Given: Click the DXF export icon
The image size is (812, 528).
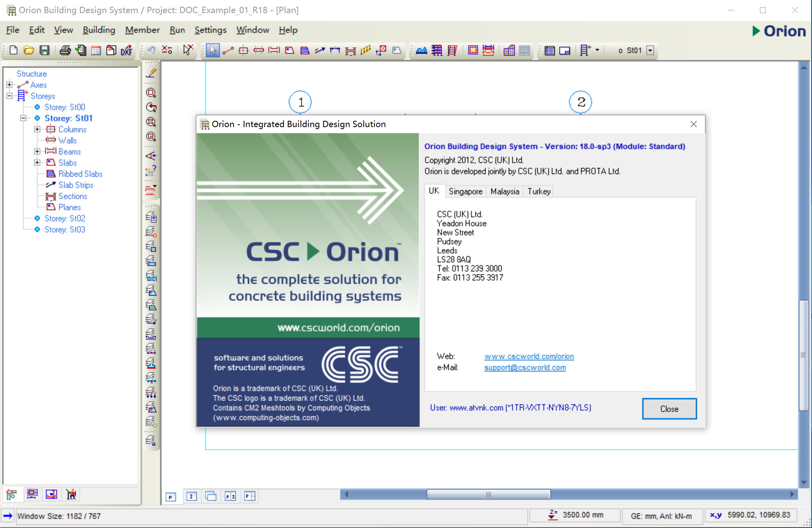Looking at the screenshot, I should pyautogui.click(x=127, y=50).
